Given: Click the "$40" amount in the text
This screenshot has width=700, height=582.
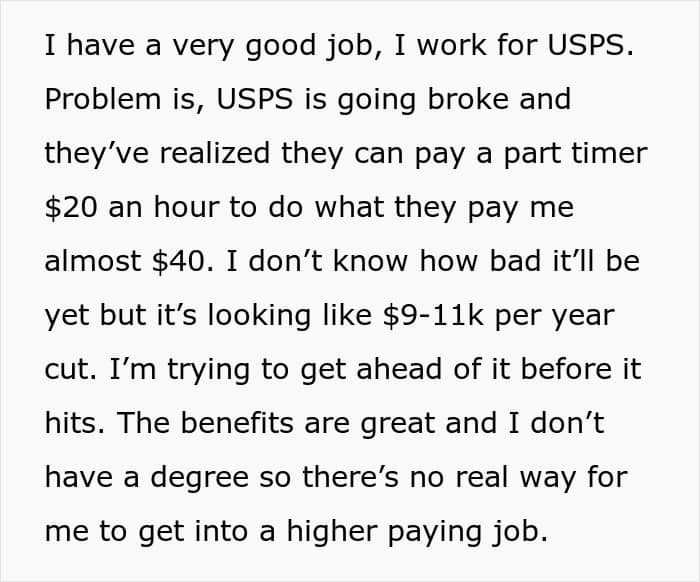Looking at the screenshot, I should click(178, 261).
